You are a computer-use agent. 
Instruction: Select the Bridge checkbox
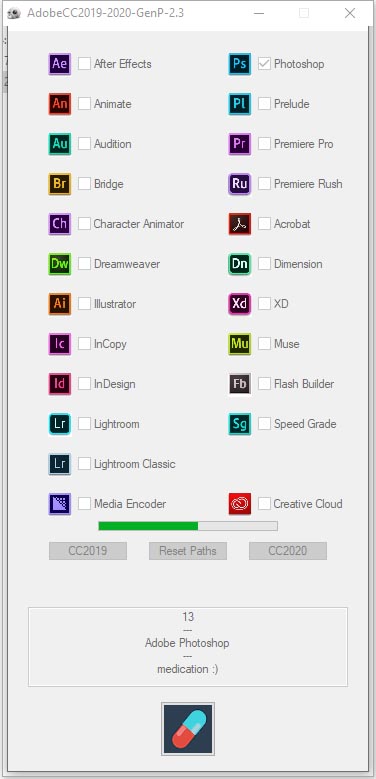click(x=84, y=183)
